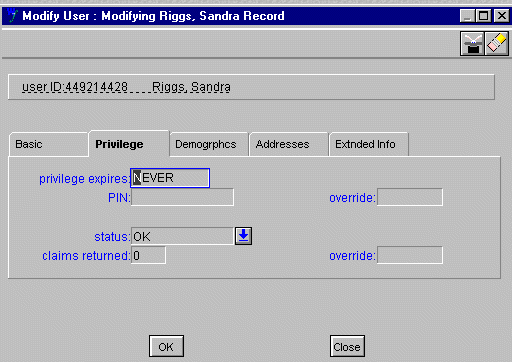Click the user ID 449214428 Riggs, Sandra text

[x=126, y=87]
